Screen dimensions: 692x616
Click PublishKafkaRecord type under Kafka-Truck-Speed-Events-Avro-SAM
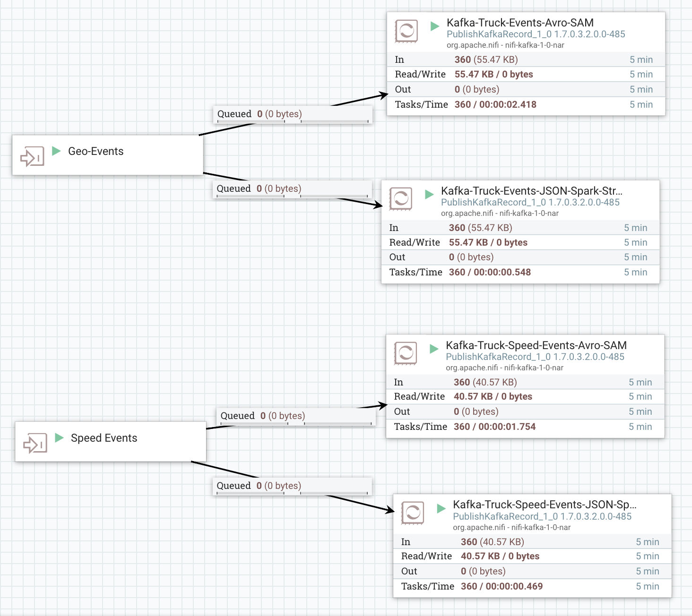[535, 357]
